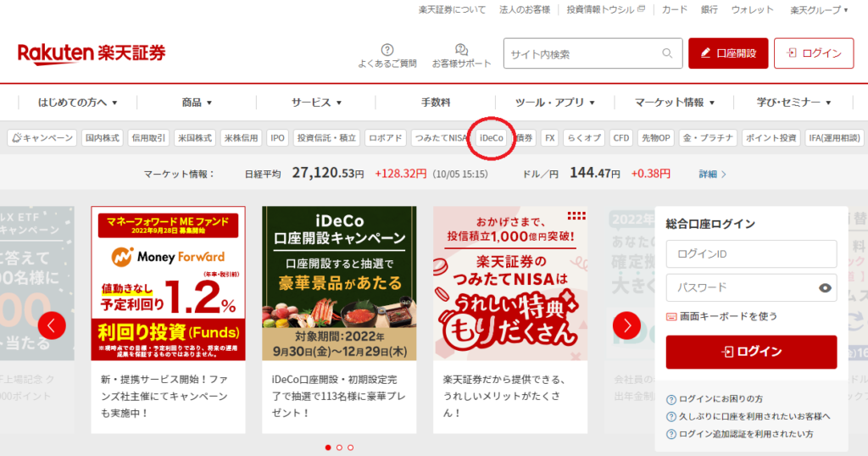Screen dimensions: 868x456
Task: Select the IFA(運用相談) tag
Action: click(834, 138)
